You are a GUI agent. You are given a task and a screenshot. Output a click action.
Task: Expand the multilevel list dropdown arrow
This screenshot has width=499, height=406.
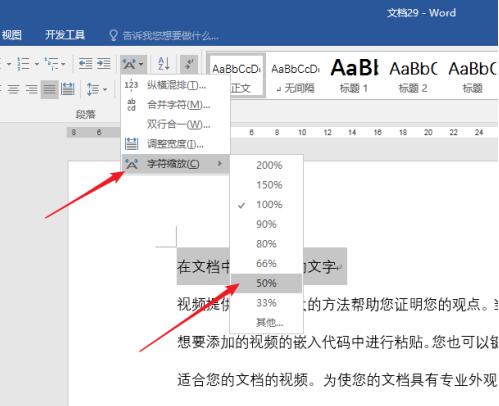coord(63,64)
